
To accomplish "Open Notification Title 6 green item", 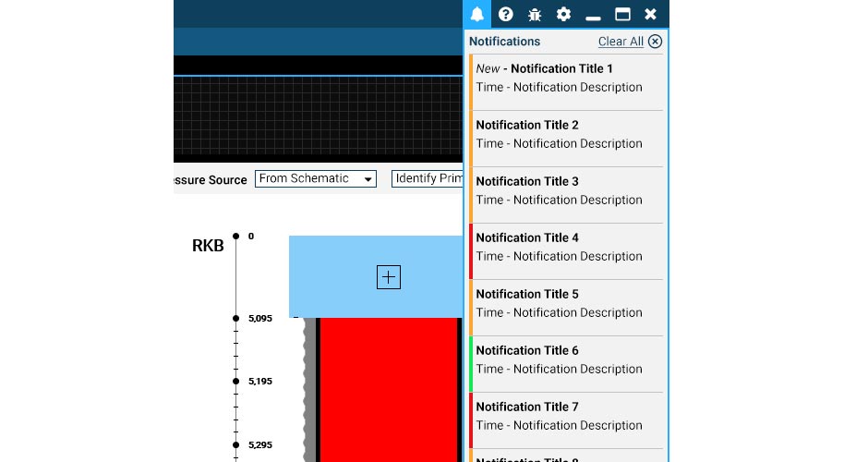I will tap(567, 359).
